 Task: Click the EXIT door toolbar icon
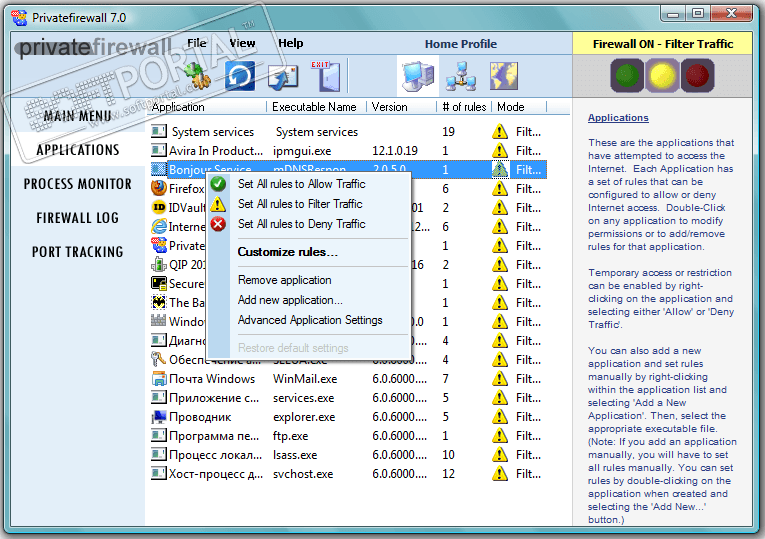[x=326, y=76]
